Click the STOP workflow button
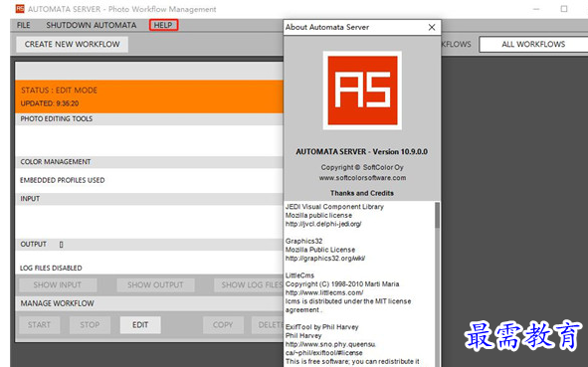This screenshot has width=588, height=367. click(90, 325)
